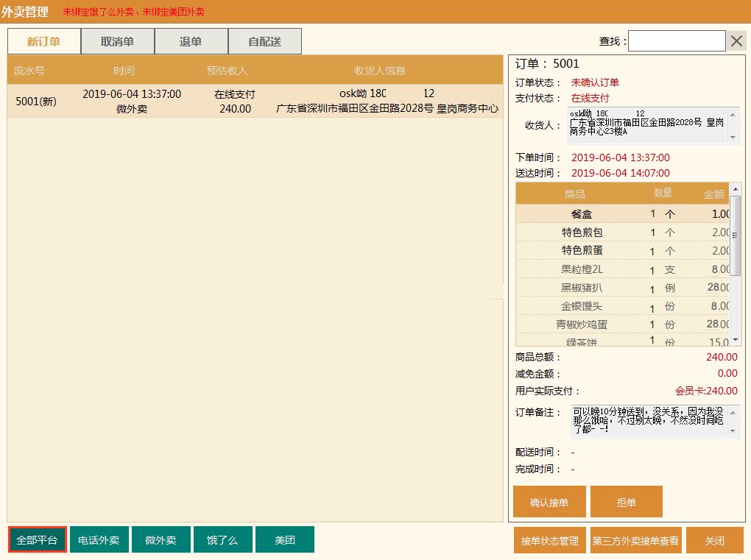Viewport: 751px width, 560px height.
Task: Click the item list scroll-up arrow
Action: coord(736,190)
